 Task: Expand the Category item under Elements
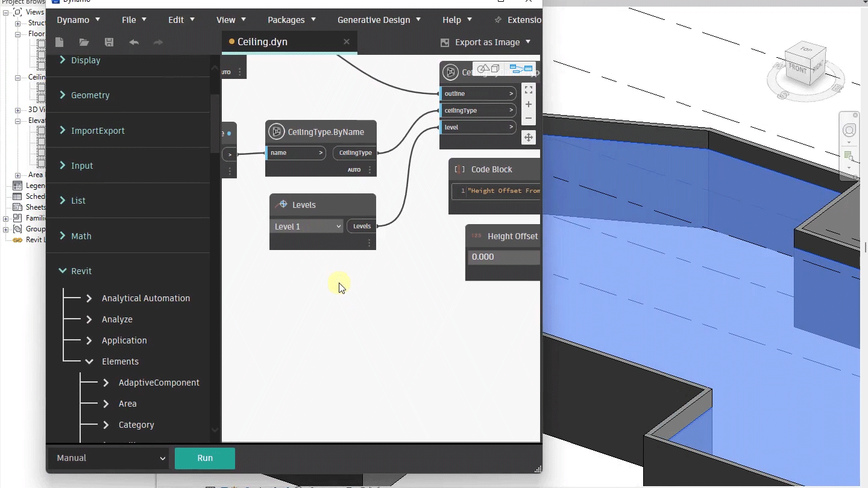(x=106, y=425)
